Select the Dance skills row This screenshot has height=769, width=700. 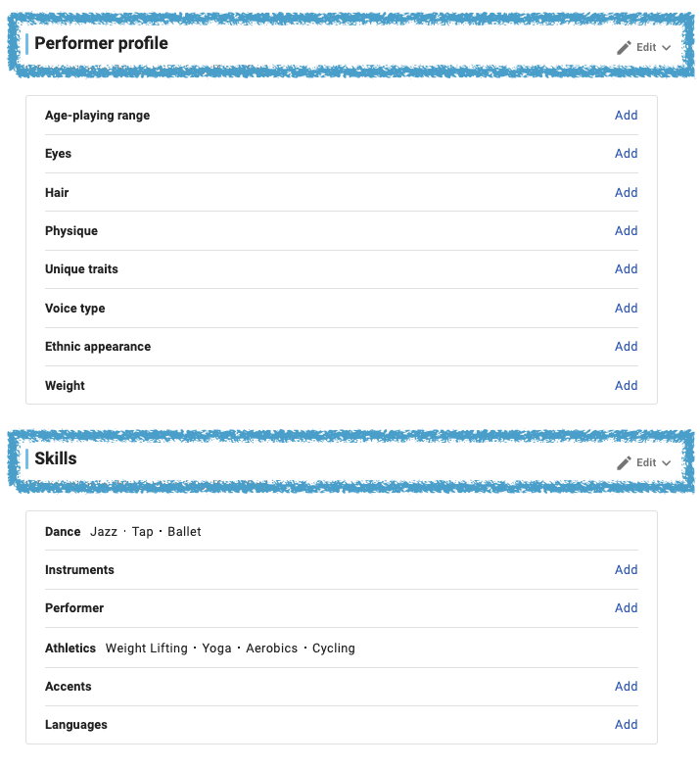[x=342, y=532]
